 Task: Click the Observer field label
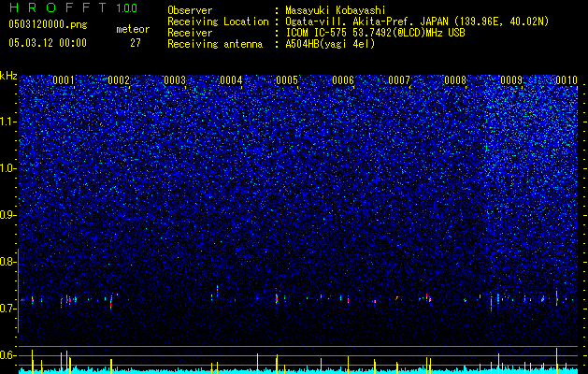[190, 10]
